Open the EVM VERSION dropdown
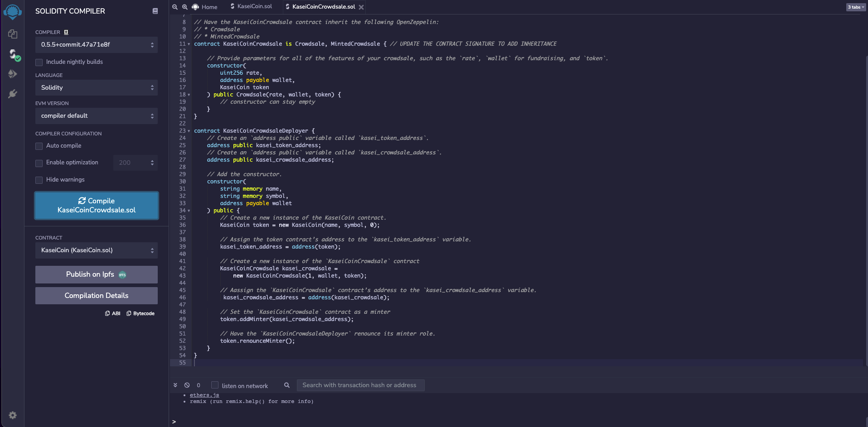 tap(96, 116)
